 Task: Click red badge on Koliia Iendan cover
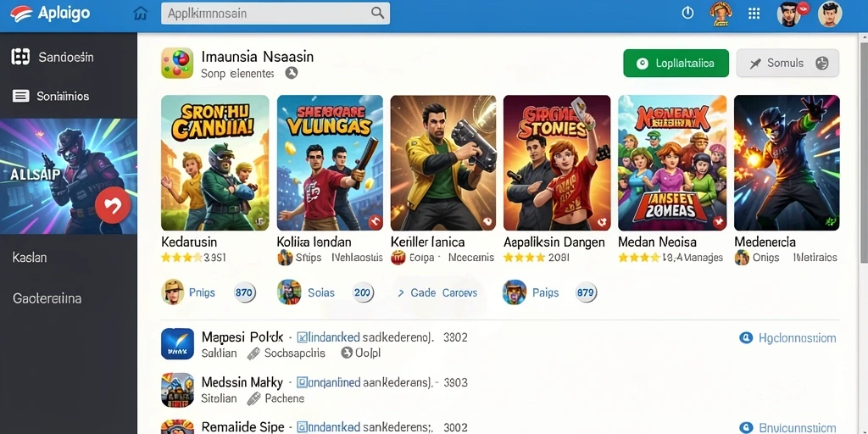(x=375, y=222)
